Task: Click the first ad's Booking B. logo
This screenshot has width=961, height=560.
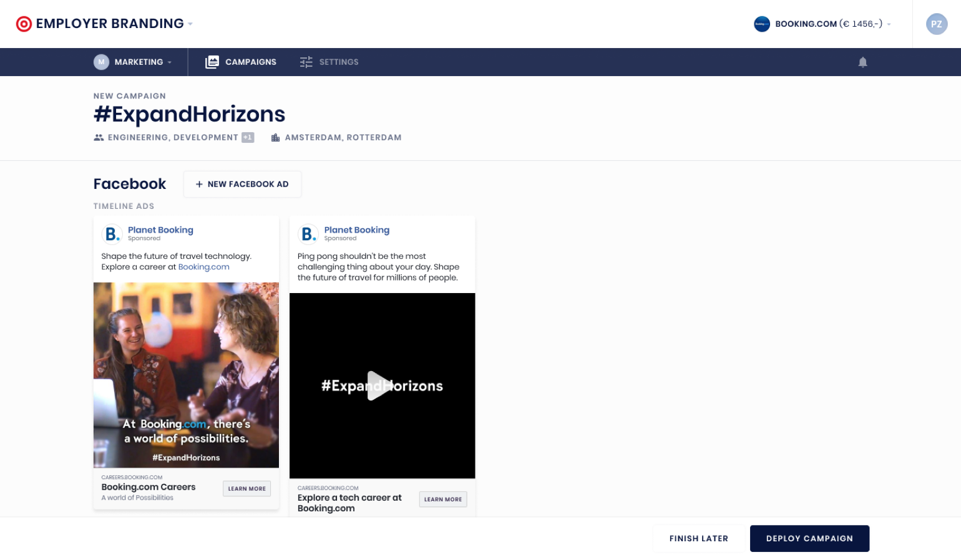Action: tap(112, 234)
